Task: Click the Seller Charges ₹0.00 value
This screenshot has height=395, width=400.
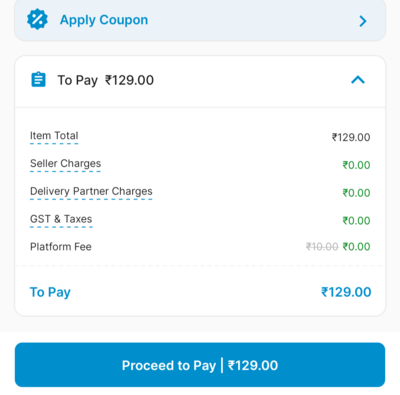Action: (356, 165)
